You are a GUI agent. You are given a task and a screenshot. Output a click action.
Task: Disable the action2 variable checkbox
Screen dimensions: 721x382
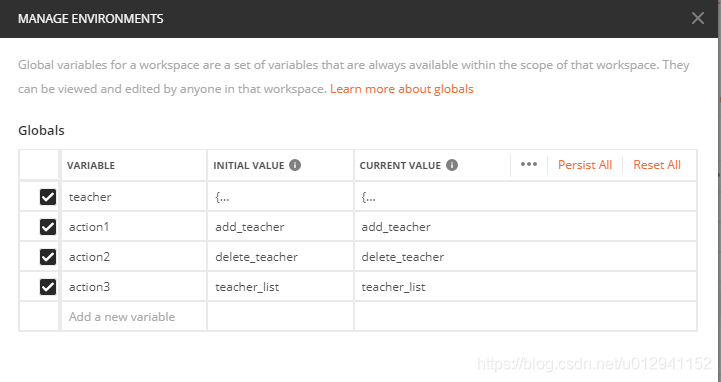48,257
